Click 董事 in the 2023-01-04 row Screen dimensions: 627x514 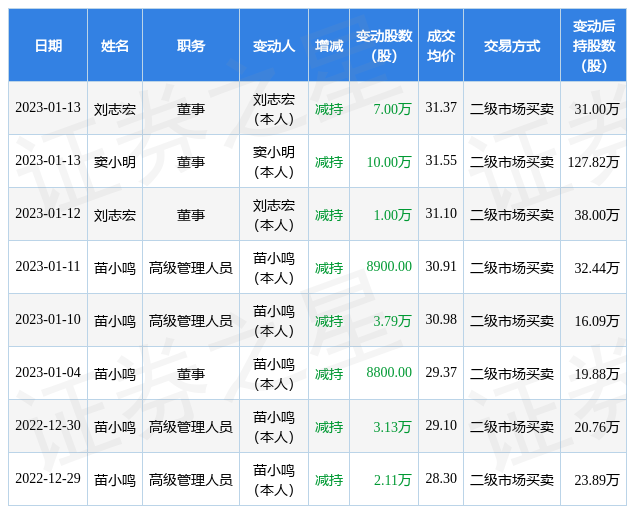click(x=191, y=374)
